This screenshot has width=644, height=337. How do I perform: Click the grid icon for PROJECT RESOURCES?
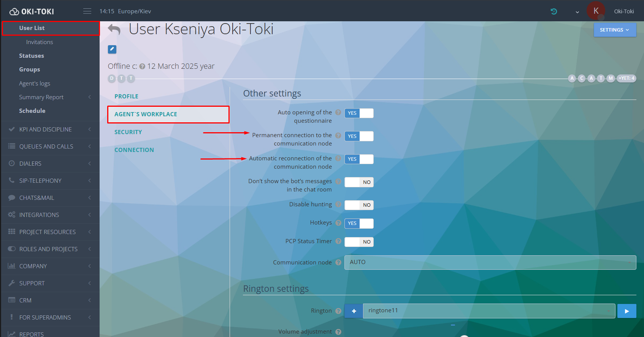(12, 232)
